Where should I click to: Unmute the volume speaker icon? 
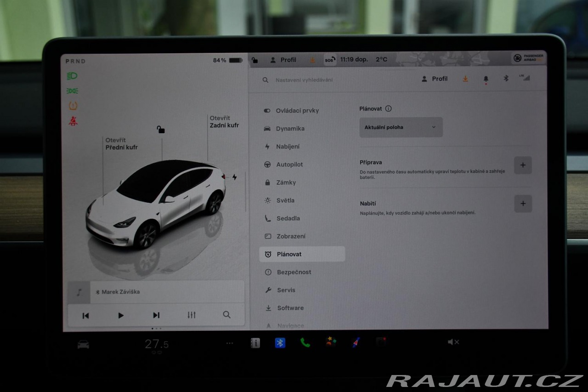coord(453,342)
